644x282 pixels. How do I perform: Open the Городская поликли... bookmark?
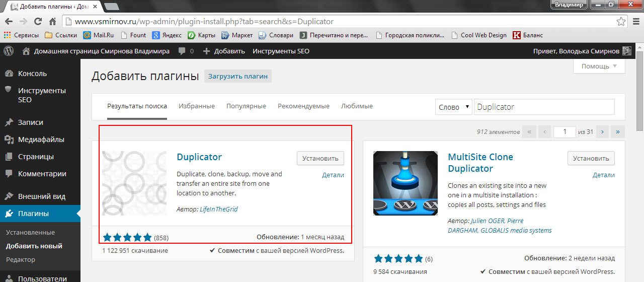410,35
